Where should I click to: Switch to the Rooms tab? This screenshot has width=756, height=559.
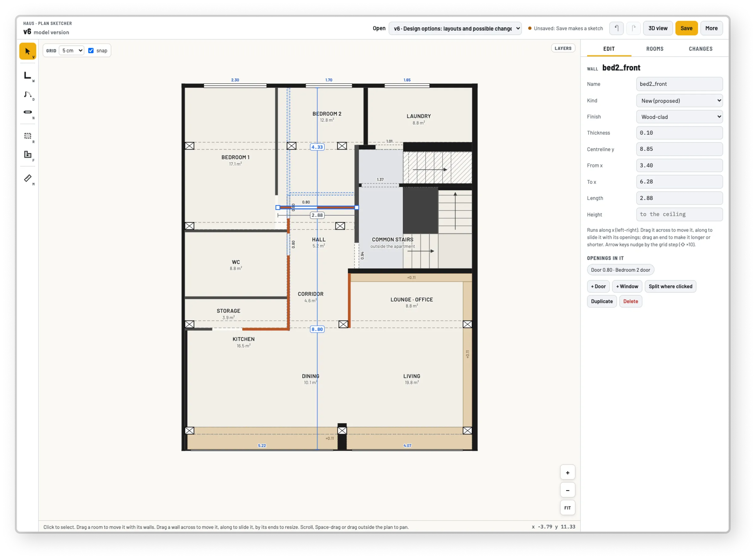point(655,49)
